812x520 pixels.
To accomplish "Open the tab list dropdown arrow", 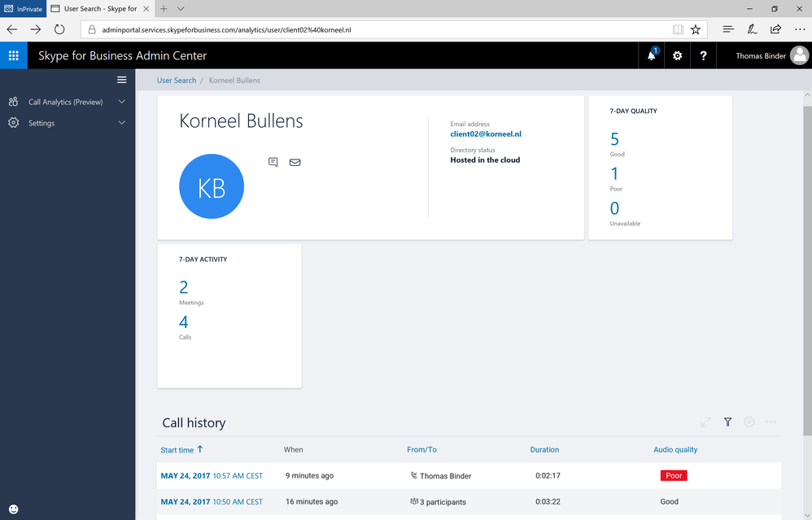I will 180,9.
